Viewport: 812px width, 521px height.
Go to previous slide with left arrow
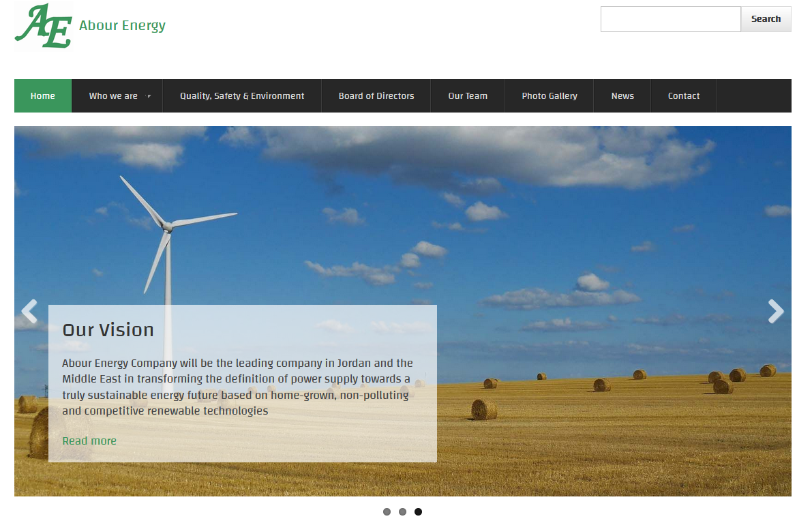pos(29,311)
